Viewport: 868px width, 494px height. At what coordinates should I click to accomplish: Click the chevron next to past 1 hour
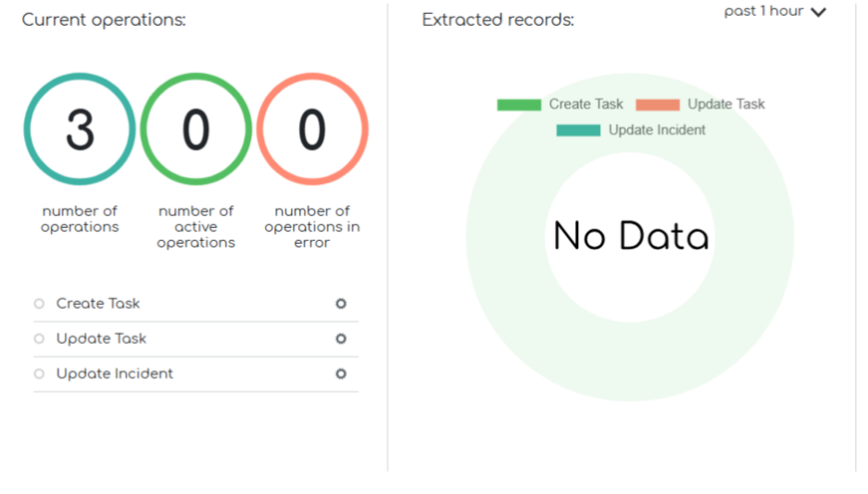[x=818, y=12]
